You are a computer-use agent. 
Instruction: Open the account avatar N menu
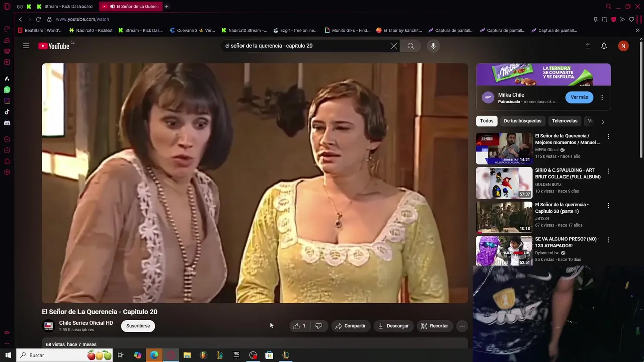pos(623,46)
